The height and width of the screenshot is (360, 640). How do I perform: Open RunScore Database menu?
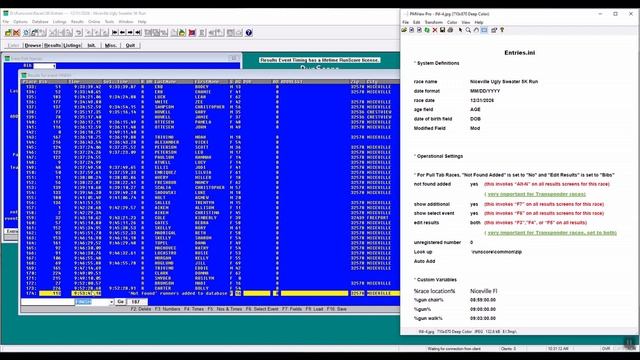(40, 22)
